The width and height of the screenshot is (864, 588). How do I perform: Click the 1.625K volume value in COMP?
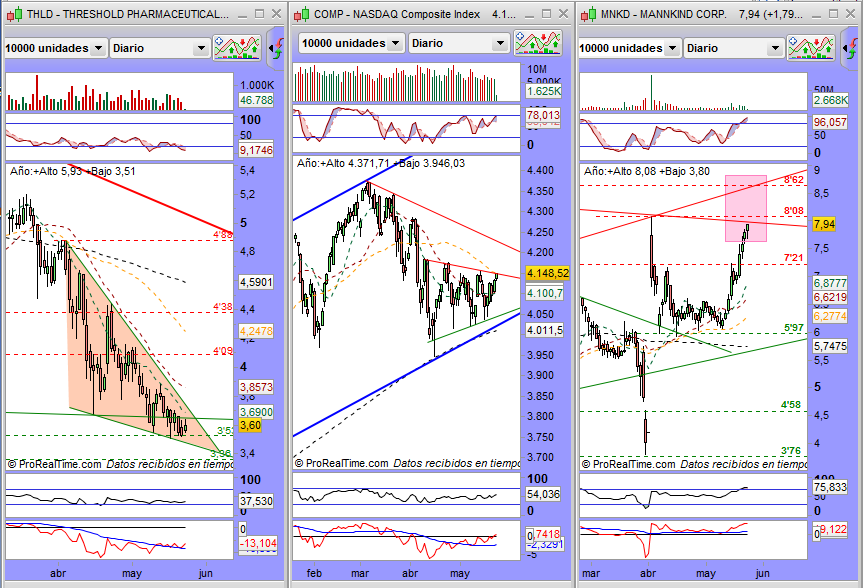coord(544,91)
